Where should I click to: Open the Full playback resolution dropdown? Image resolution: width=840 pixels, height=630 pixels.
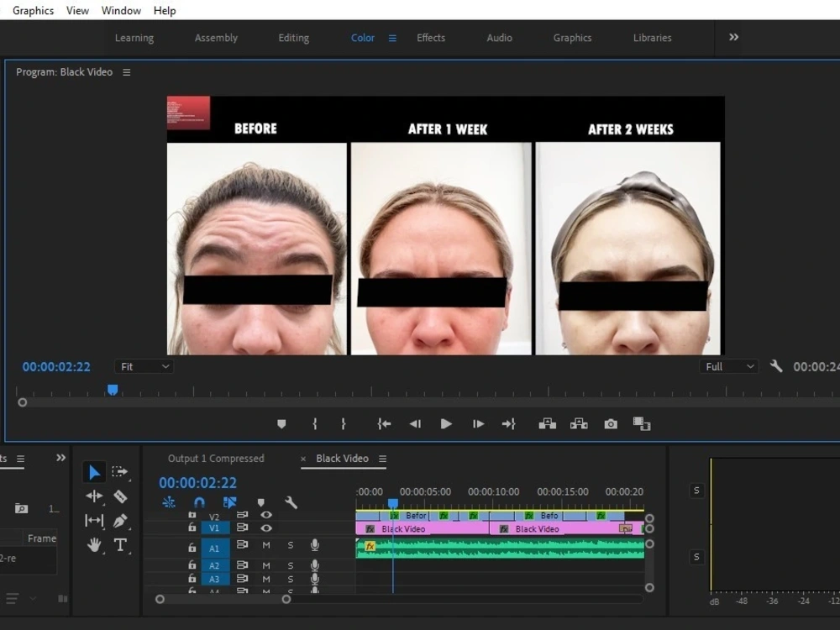point(728,366)
